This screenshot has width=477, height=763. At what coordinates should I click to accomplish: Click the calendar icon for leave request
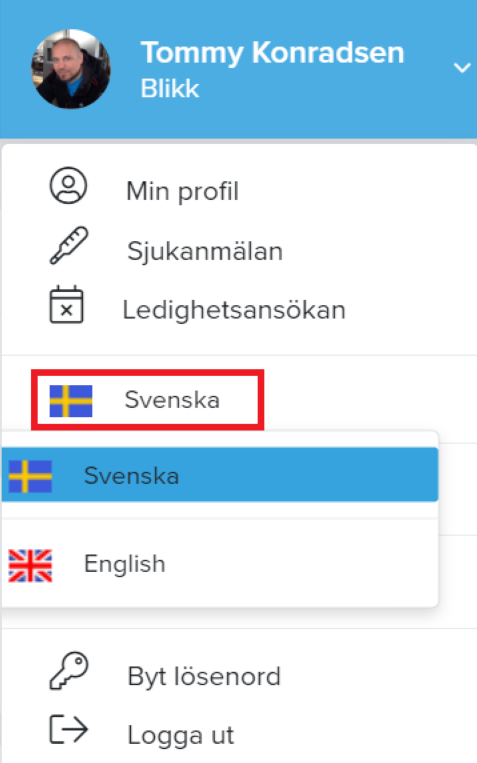67,305
